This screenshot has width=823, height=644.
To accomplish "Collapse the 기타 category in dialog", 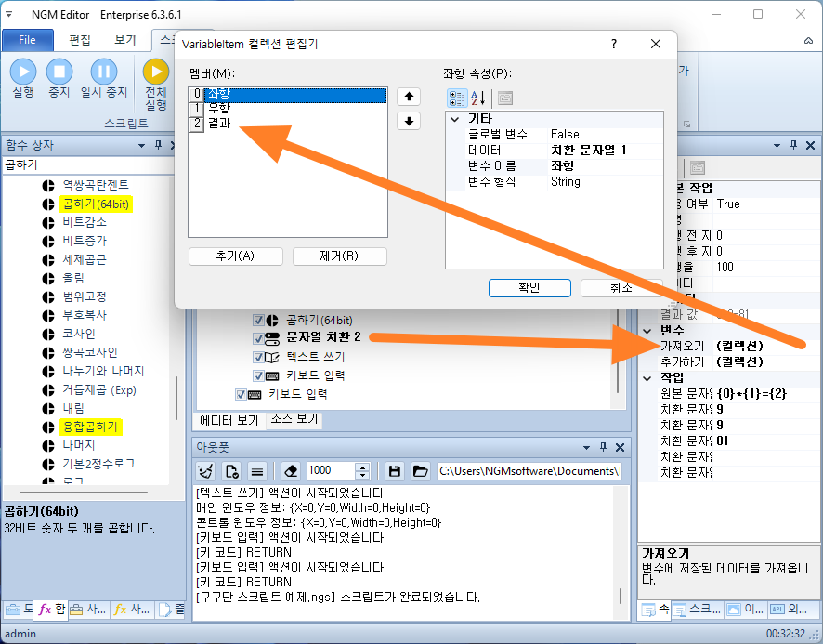I will point(454,119).
